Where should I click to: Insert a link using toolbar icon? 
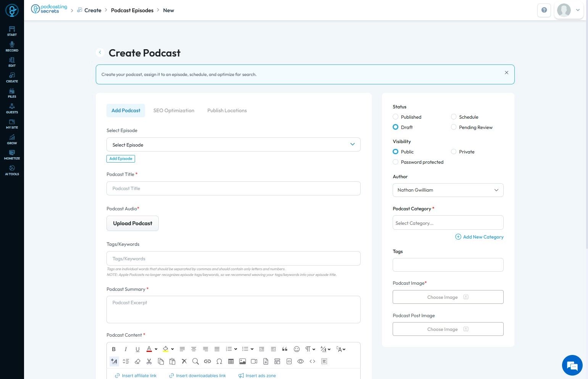tap(207, 361)
